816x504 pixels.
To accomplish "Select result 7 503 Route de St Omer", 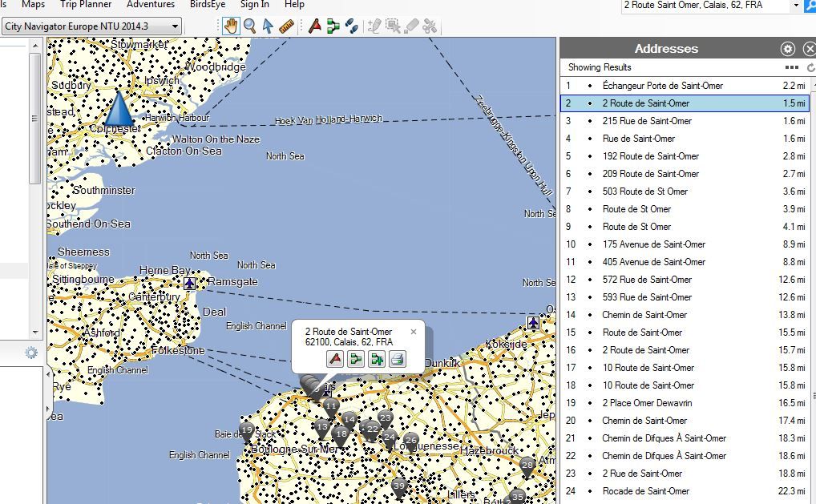I will [686, 192].
